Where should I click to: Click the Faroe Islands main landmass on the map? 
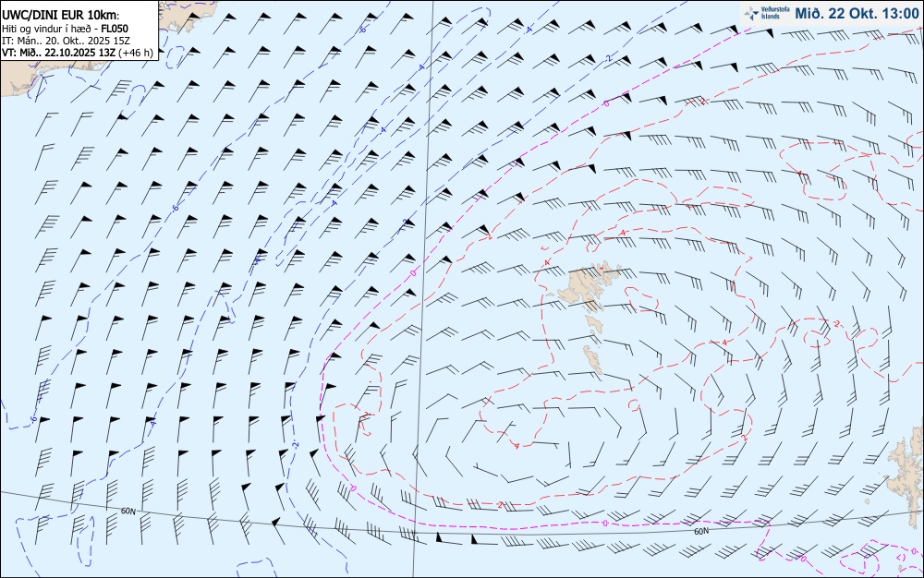click(584, 285)
